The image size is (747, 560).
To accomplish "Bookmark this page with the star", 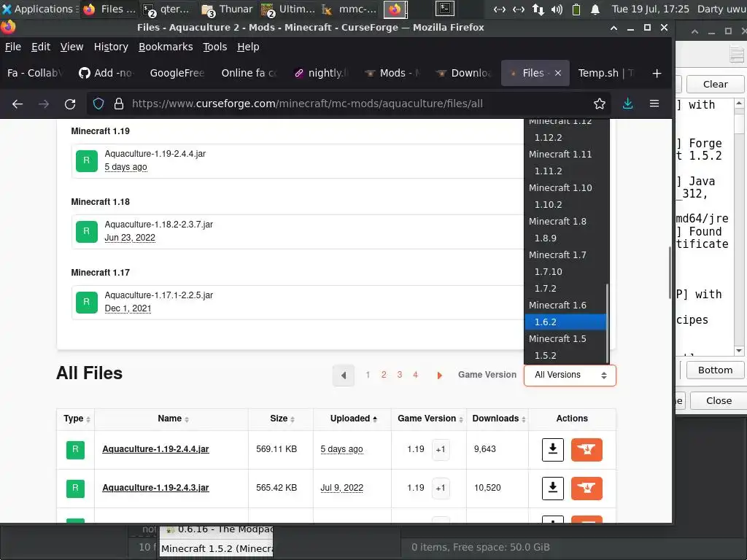I will point(600,104).
